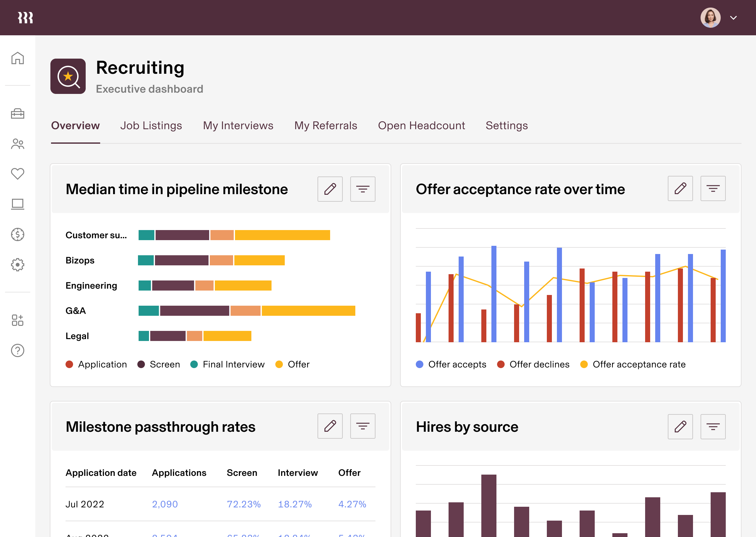This screenshot has width=756, height=537.
Task: Open filter options for Milestone passthrough rates
Action: click(363, 426)
